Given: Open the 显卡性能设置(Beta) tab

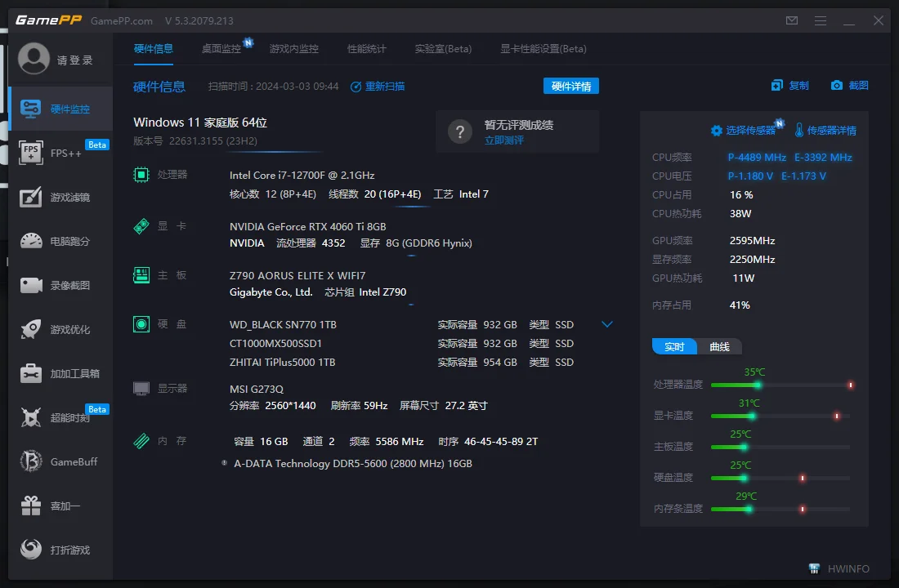Looking at the screenshot, I should pos(543,49).
